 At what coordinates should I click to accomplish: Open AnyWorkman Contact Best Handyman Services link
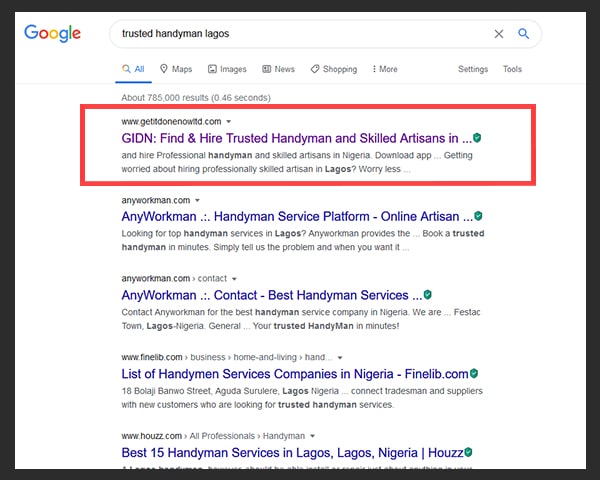(x=272, y=295)
